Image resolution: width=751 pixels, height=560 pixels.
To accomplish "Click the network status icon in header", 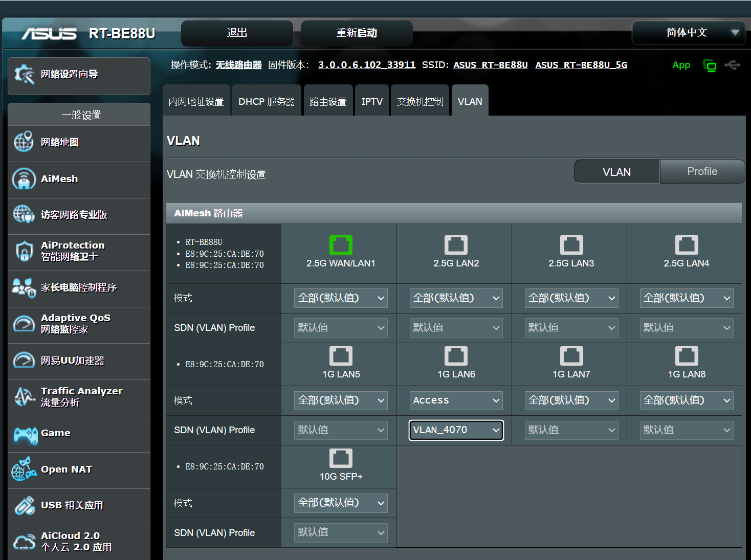I will click(x=710, y=65).
